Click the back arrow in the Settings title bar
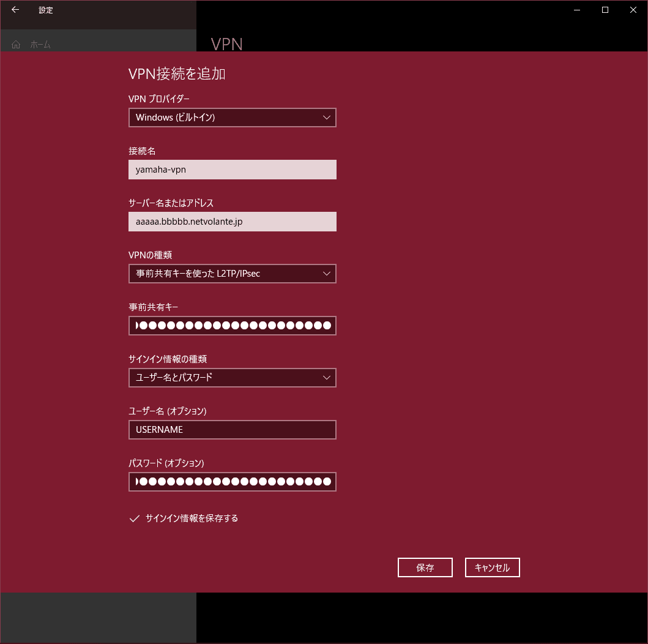This screenshot has height=644, width=648. [x=15, y=10]
